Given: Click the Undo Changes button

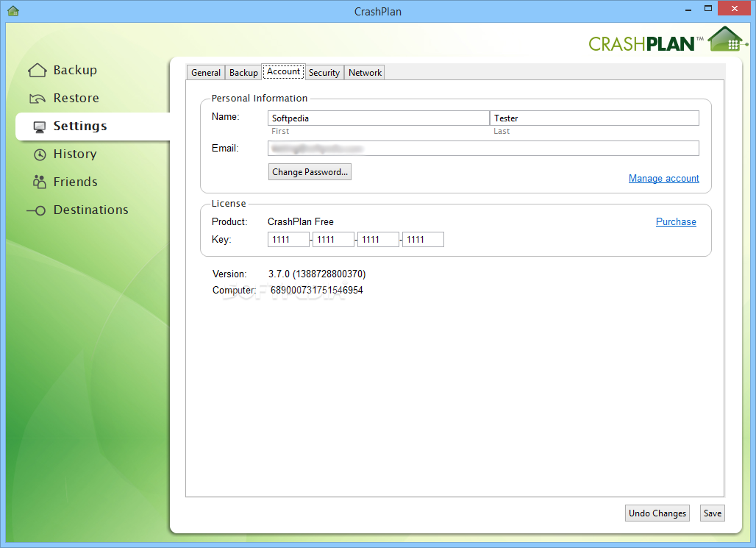Looking at the screenshot, I should 657,513.
